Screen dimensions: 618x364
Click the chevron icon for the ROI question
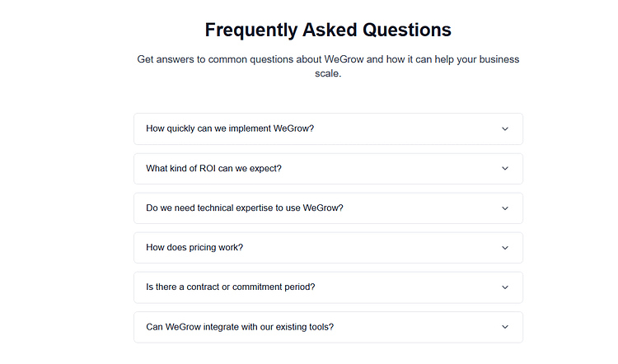pyautogui.click(x=505, y=168)
